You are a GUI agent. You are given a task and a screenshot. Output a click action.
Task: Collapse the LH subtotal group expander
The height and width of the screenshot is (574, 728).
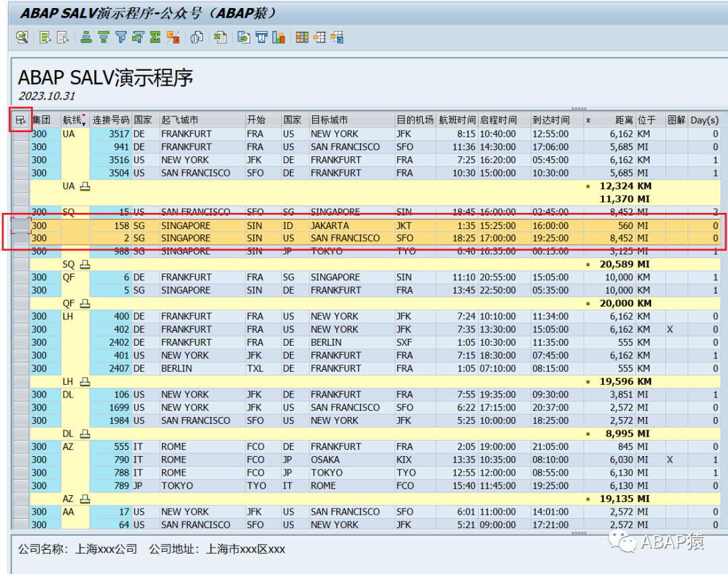(x=85, y=382)
